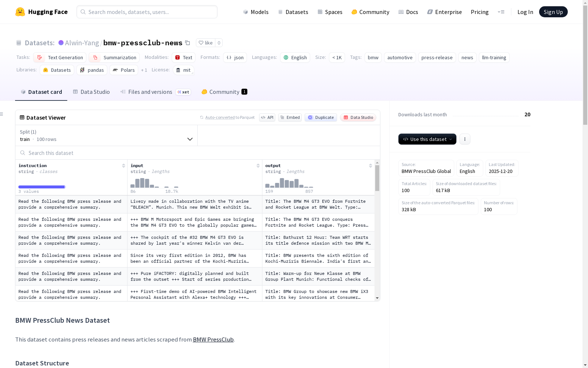Select the Text Generation task tag
The height and width of the screenshot is (368, 588).
(60, 57)
